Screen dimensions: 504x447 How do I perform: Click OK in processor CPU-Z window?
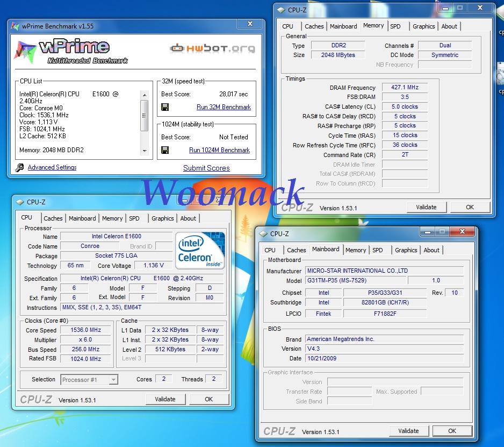[209, 399]
